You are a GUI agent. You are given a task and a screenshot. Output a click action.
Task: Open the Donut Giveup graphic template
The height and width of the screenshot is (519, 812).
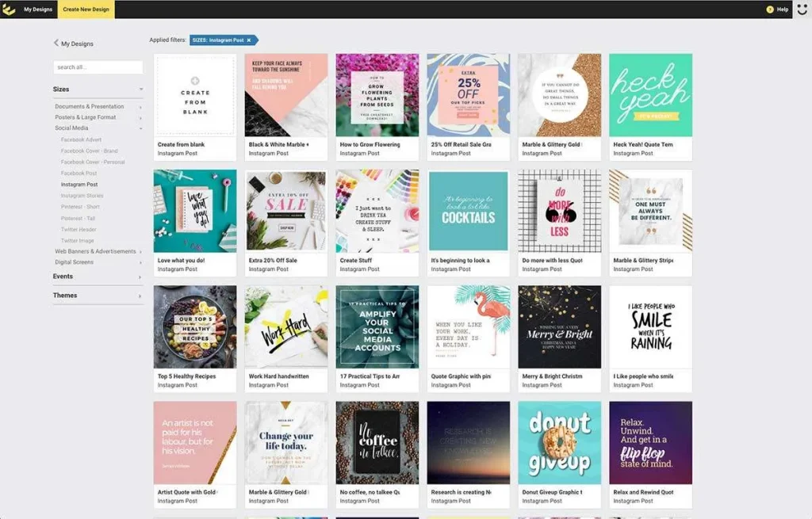pyautogui.click(x=559, y=442)
